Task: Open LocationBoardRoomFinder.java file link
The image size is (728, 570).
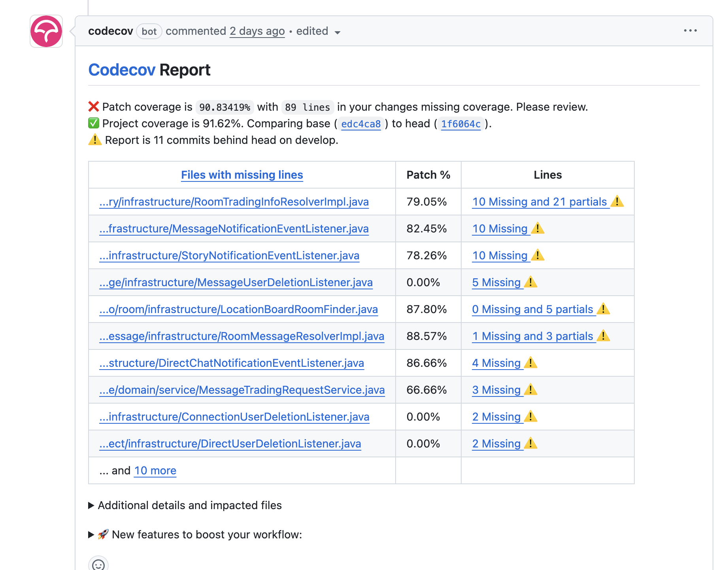Action: [239, 309]
